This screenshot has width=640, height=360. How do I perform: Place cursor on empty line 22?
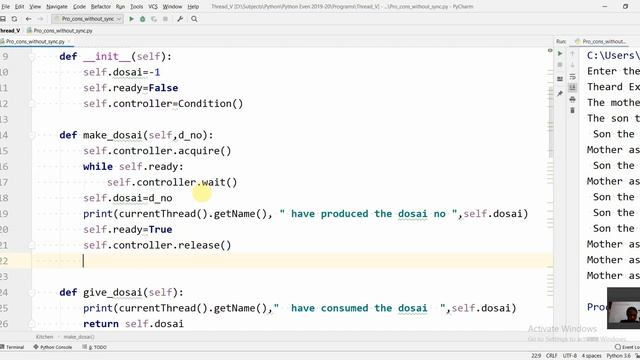click(292, 261)
